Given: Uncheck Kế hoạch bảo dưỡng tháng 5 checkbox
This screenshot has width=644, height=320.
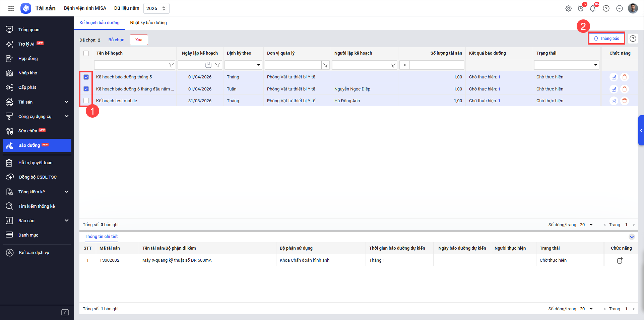Looking at the screenshot, I should point(86,77).
